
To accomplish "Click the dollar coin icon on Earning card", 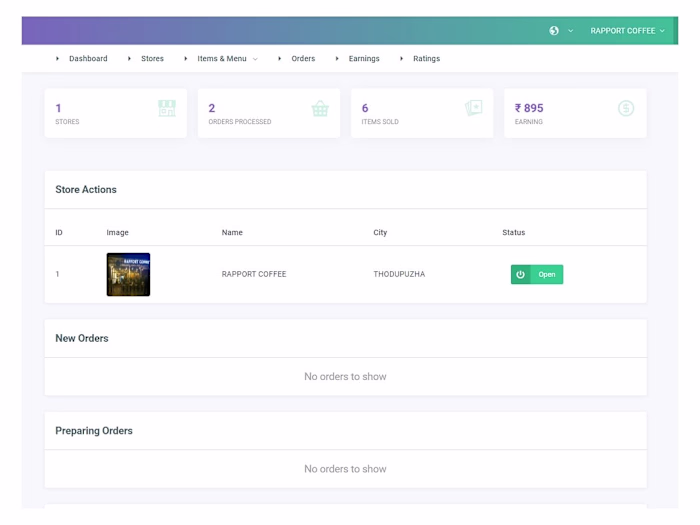I will [x=626, y=108].
